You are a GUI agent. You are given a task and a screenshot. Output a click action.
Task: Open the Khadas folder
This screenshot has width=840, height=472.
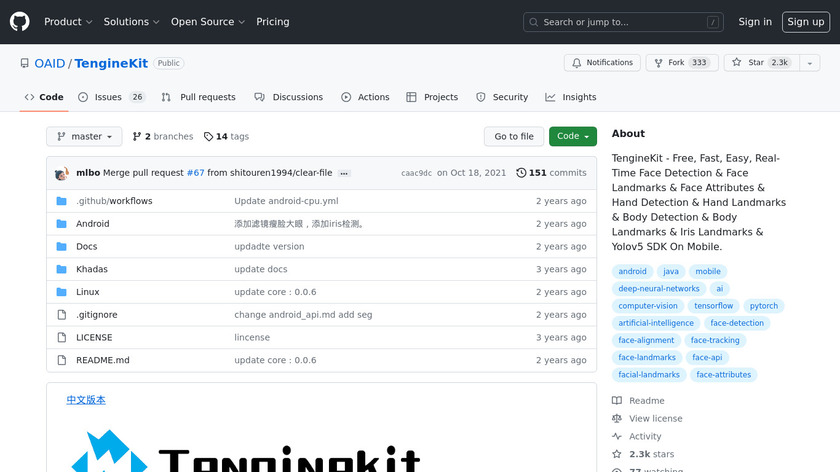click(x=92, y=269)
